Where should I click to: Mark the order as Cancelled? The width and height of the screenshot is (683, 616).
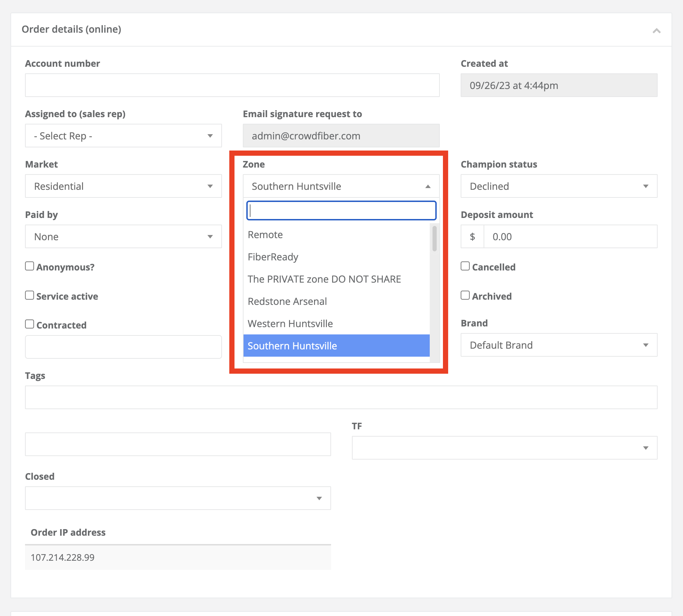click(465, 266)
